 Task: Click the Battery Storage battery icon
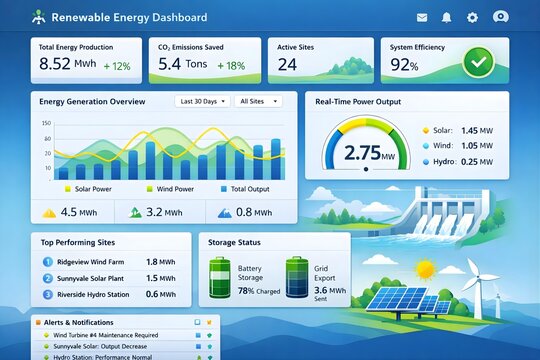(220, 277)
